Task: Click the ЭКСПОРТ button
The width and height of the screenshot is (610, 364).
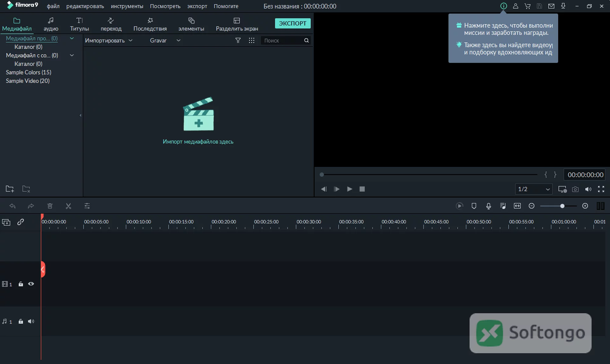Action: coord(293,23)
